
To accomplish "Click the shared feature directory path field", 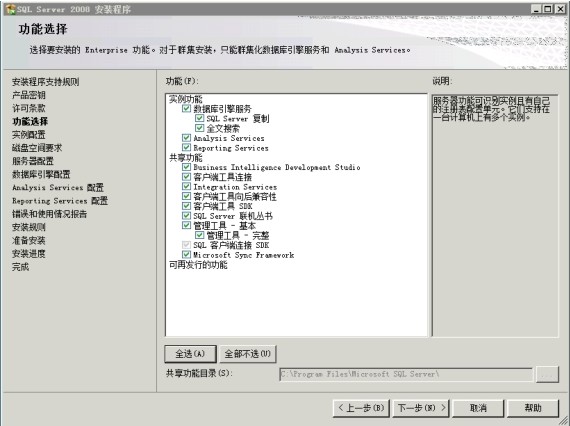I will 406,374.
